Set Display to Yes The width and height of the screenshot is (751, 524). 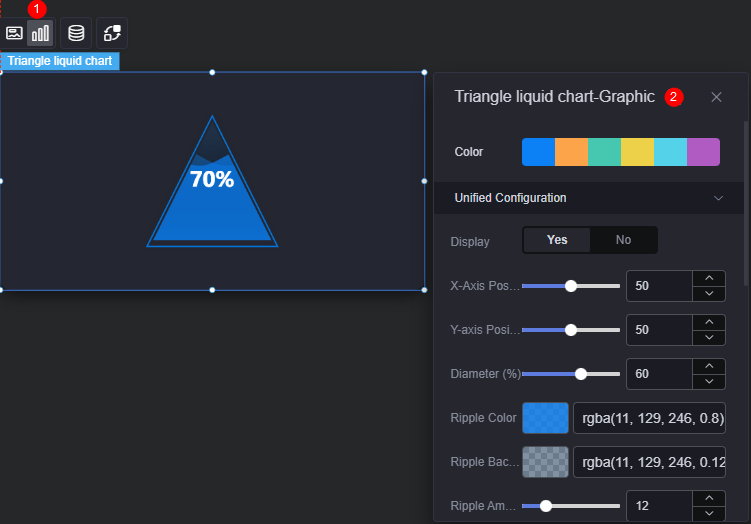[x=557, y=240]
